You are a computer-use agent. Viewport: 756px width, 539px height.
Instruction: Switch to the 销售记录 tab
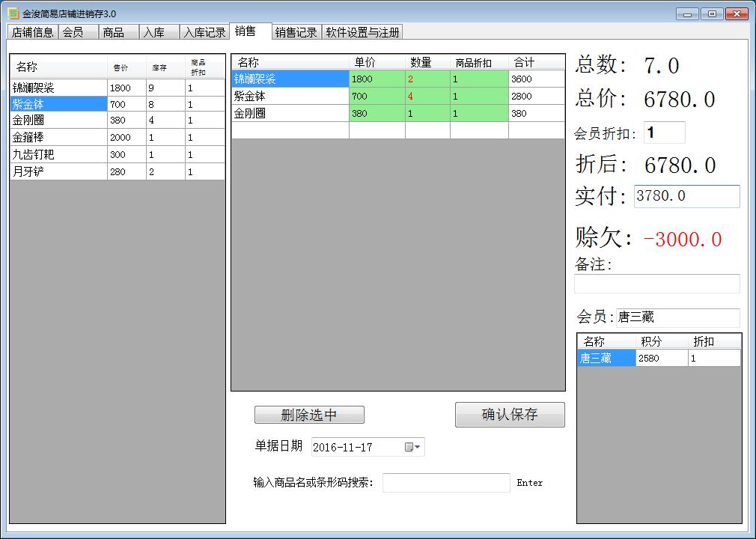coord(296,32)
